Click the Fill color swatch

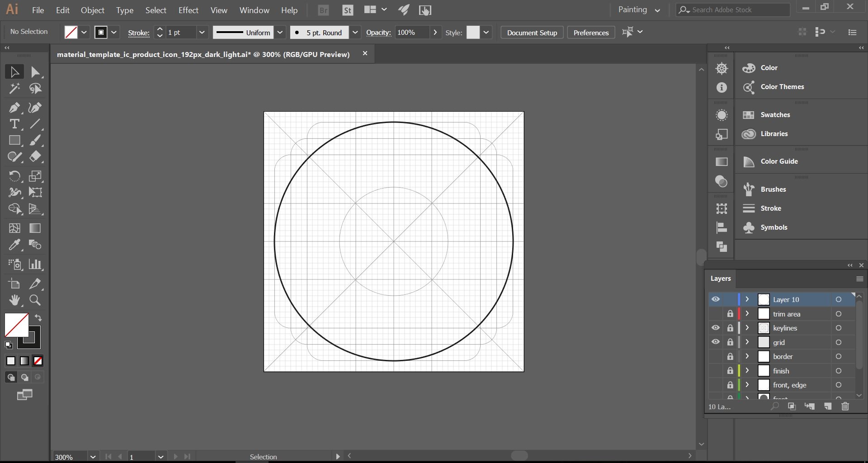click(16, 325)
